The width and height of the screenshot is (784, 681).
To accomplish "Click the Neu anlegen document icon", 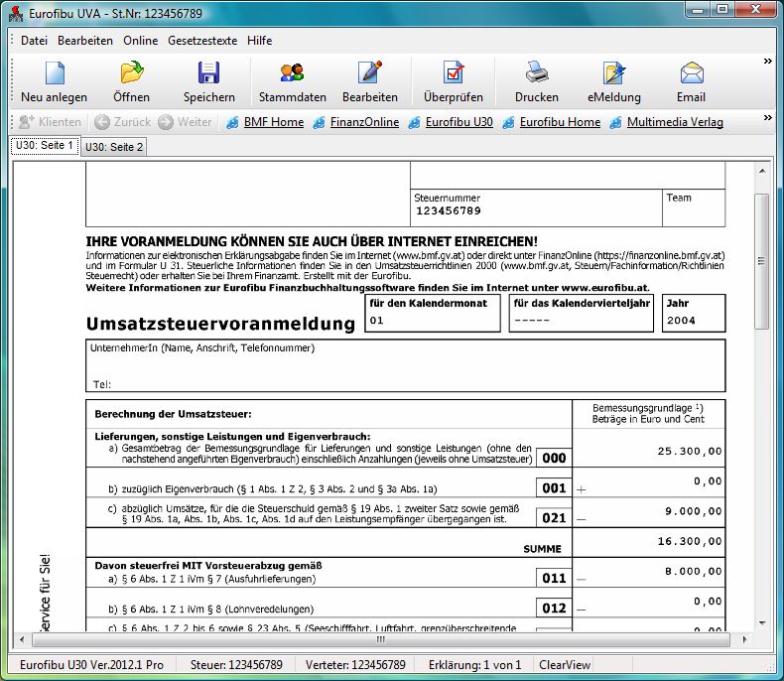I will [55, 73].
